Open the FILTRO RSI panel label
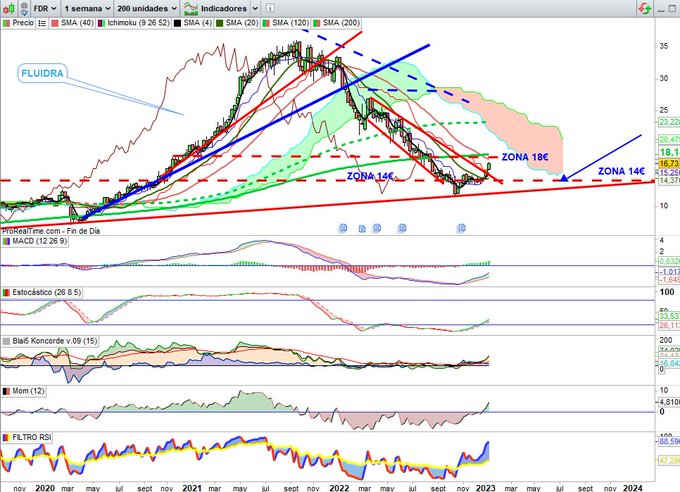The width and height of the screenshot is (680, 492). point(27,437)
